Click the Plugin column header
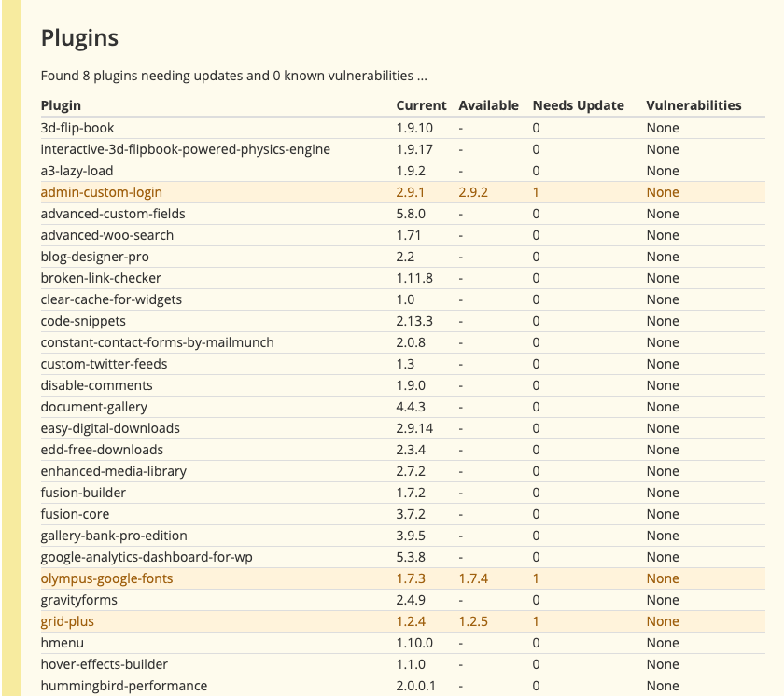The image size is (784, 696). point(61,105)
